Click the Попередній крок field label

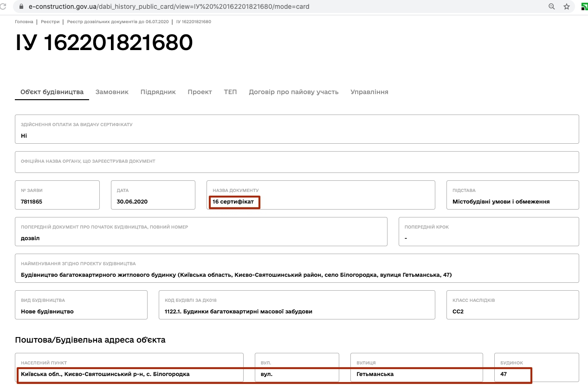[427, 227]
